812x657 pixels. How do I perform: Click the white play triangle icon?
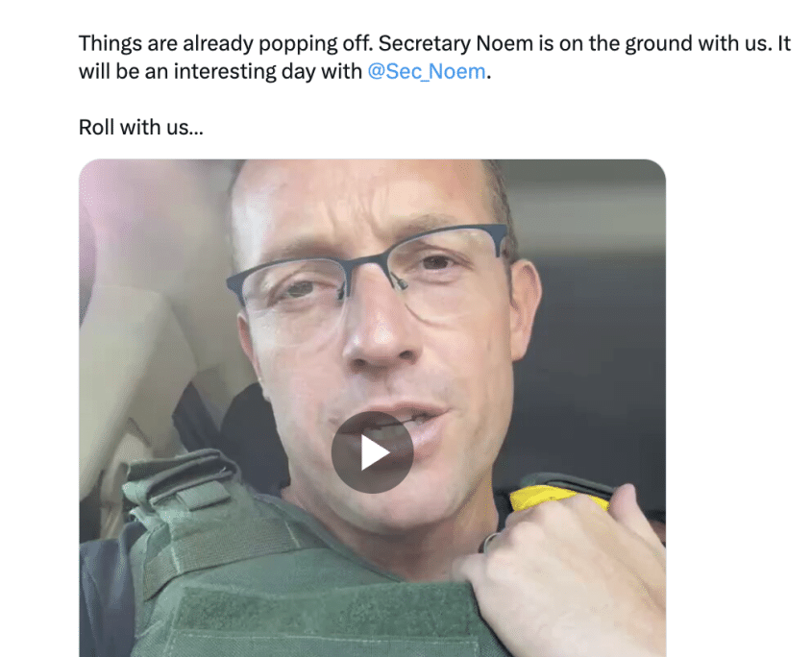(375, 453)
